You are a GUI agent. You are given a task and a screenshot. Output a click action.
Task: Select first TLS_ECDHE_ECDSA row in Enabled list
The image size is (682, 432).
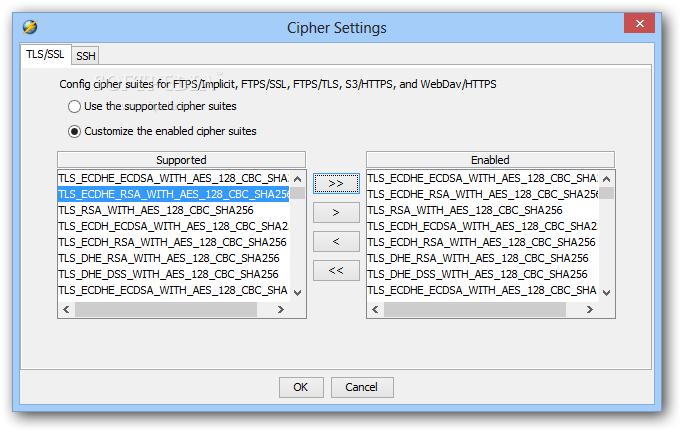click(x=483, y=178)
